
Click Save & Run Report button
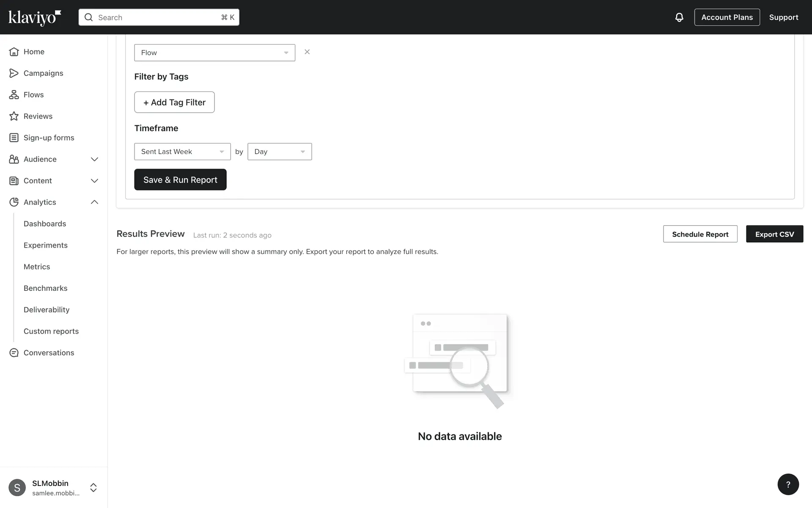point(180,180)
